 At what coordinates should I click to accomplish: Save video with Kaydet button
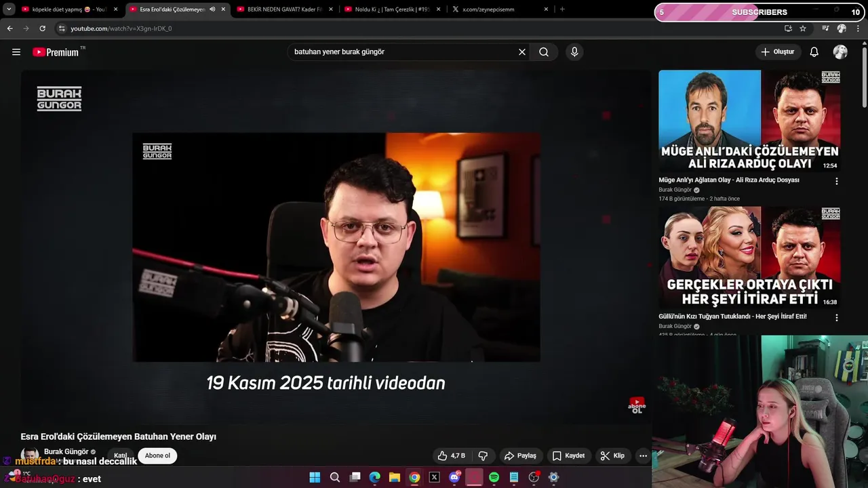point(568,455)
